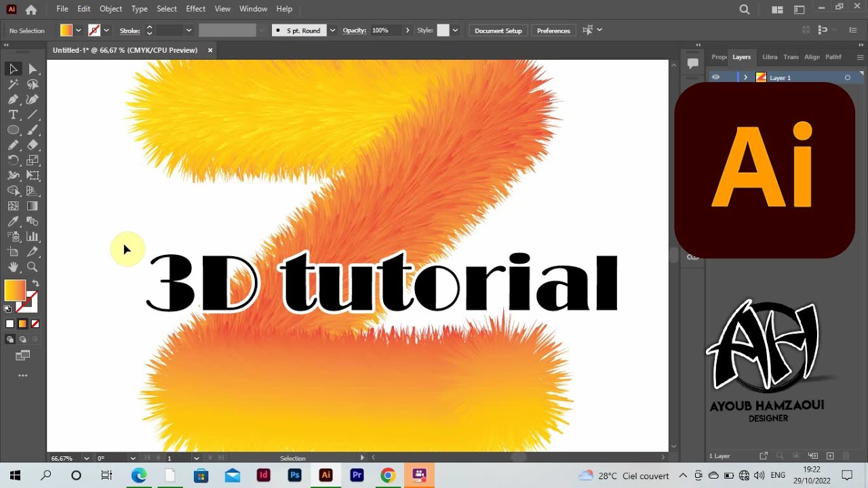
Task: Click Opacity 100% input field
Action: (x=385, y=30)
